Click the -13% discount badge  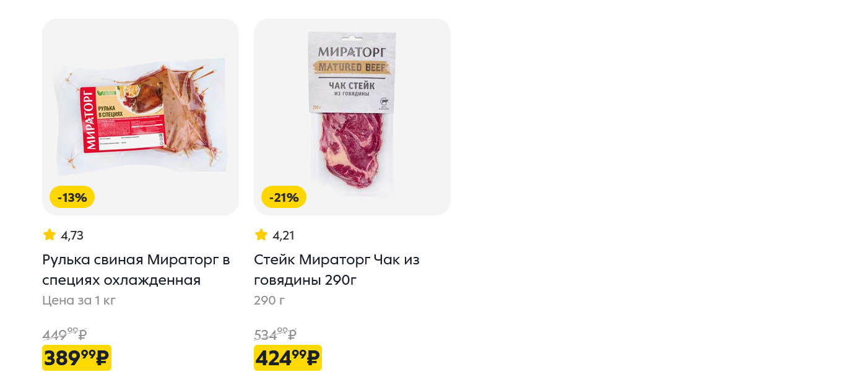(x=72, y=197)
